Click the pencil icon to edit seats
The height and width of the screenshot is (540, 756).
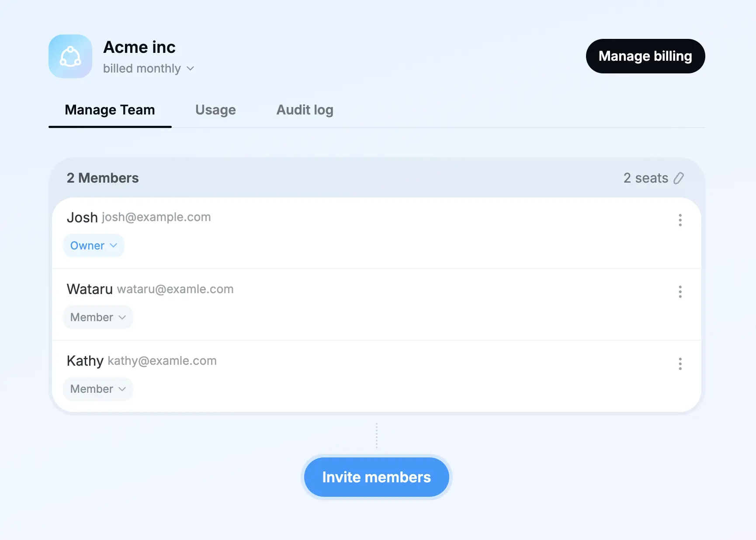(x=679, y=178)
